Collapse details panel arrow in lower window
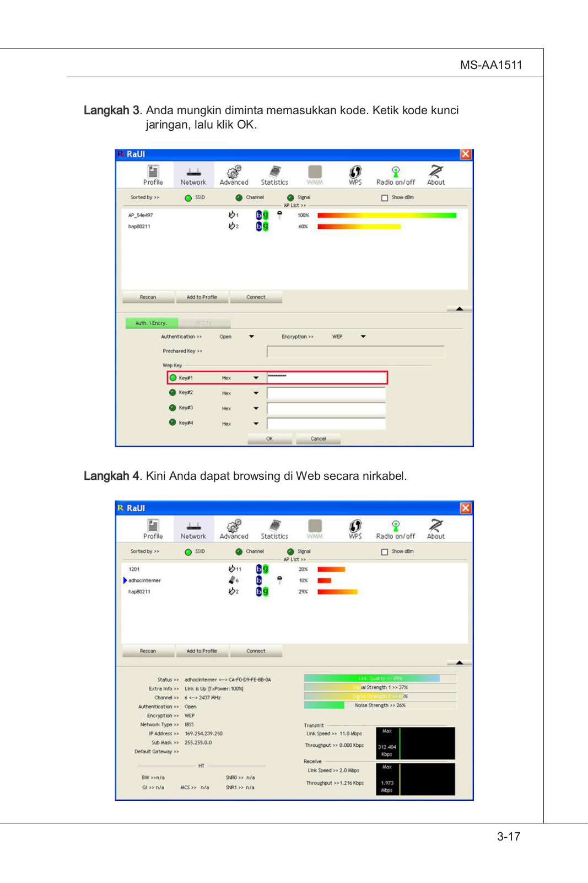 460,662
